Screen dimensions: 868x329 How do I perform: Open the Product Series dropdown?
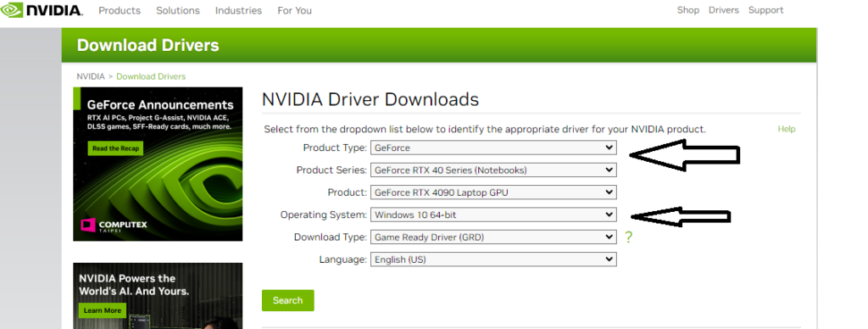coord(493,170)
